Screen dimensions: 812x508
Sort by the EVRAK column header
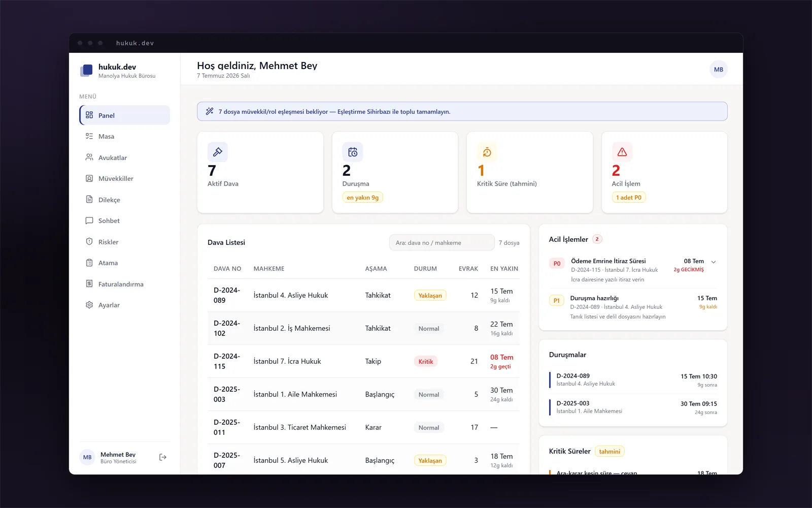tap(468, 269)
